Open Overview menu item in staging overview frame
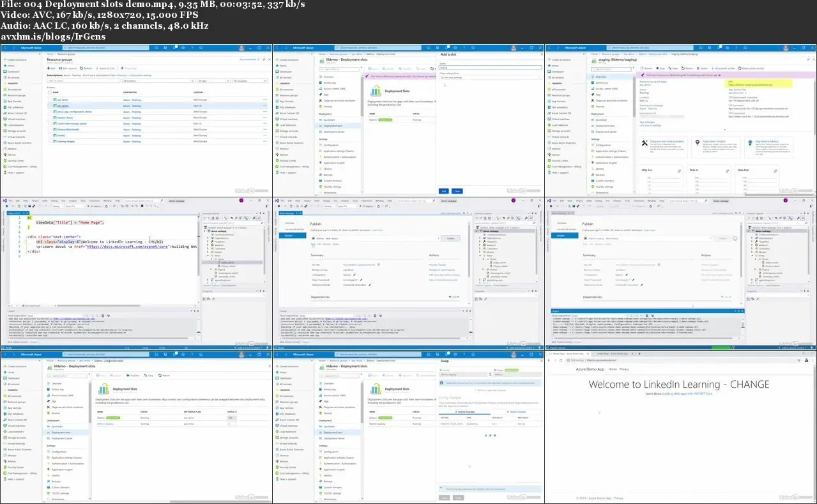The height and width of the screenshot is (504, 817). pos(599,77)
